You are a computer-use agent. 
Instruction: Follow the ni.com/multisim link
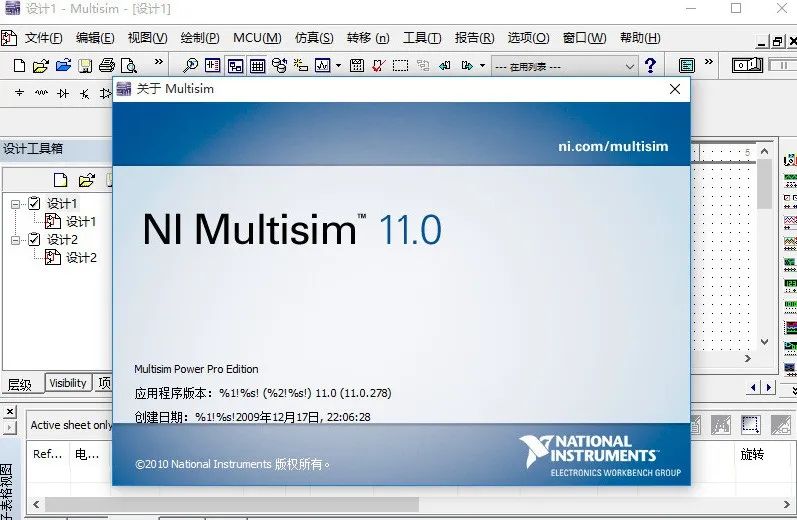coord(613,146)
